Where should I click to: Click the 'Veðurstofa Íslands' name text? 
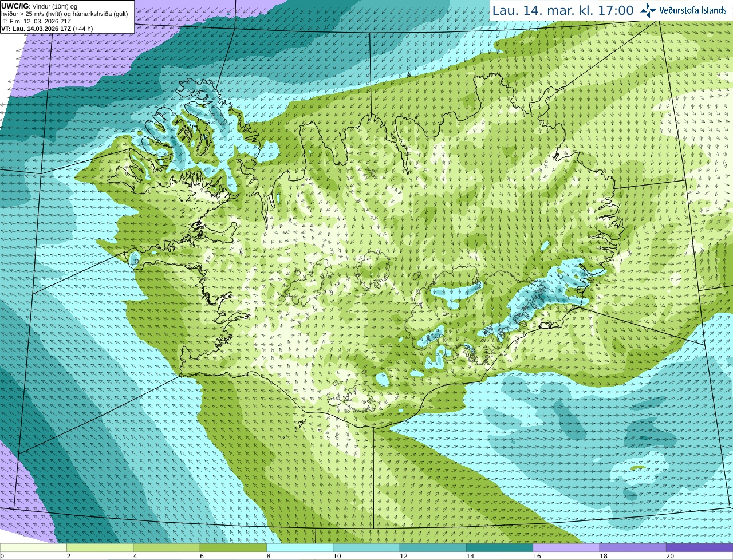693,10
